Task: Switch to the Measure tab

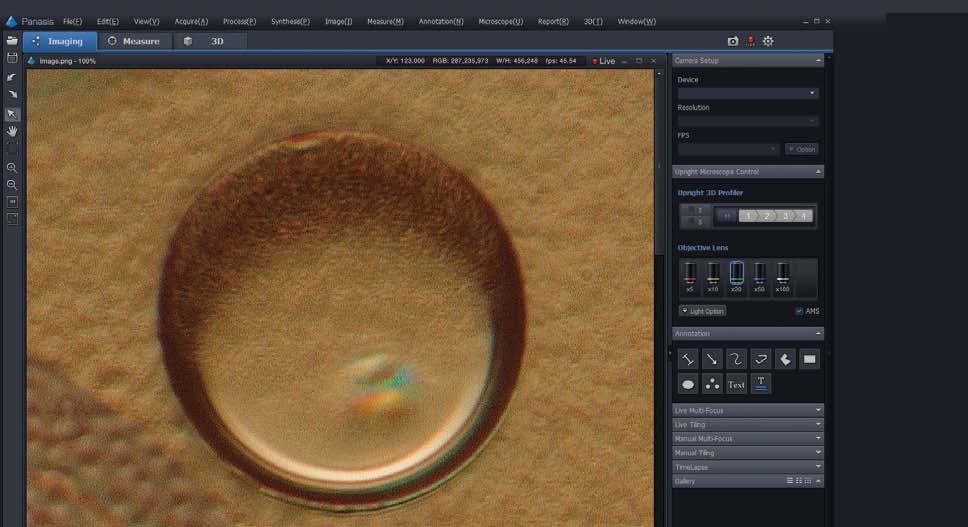Action: coord(134,41)
